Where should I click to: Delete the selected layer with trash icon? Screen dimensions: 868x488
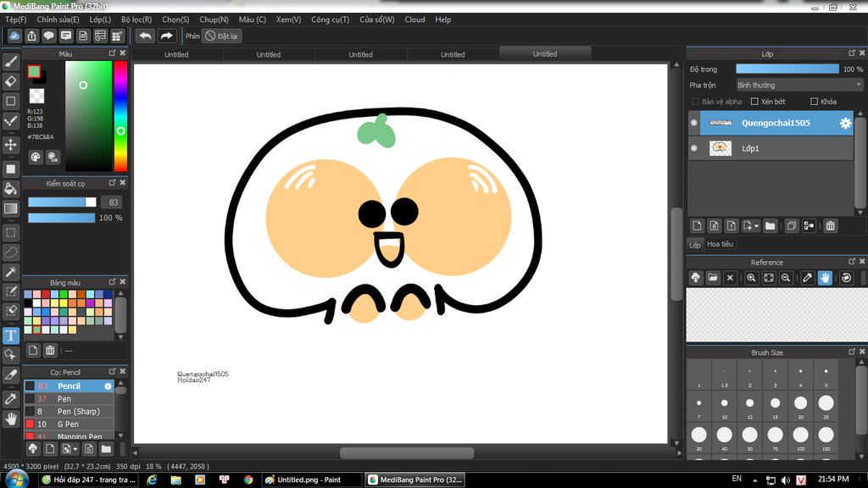coord(831,225)
